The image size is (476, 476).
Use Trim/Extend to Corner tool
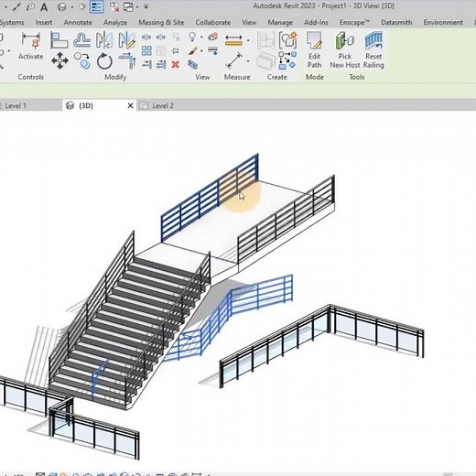point(126,60)
